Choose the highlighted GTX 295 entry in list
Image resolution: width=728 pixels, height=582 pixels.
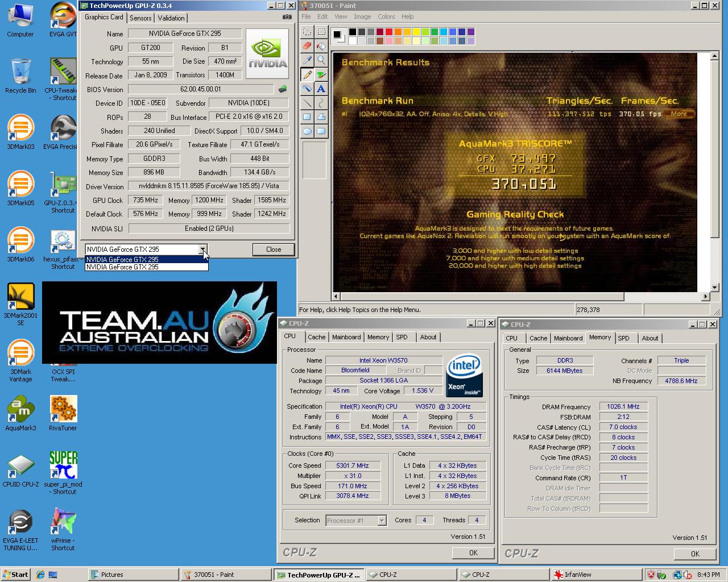[146, 259]
